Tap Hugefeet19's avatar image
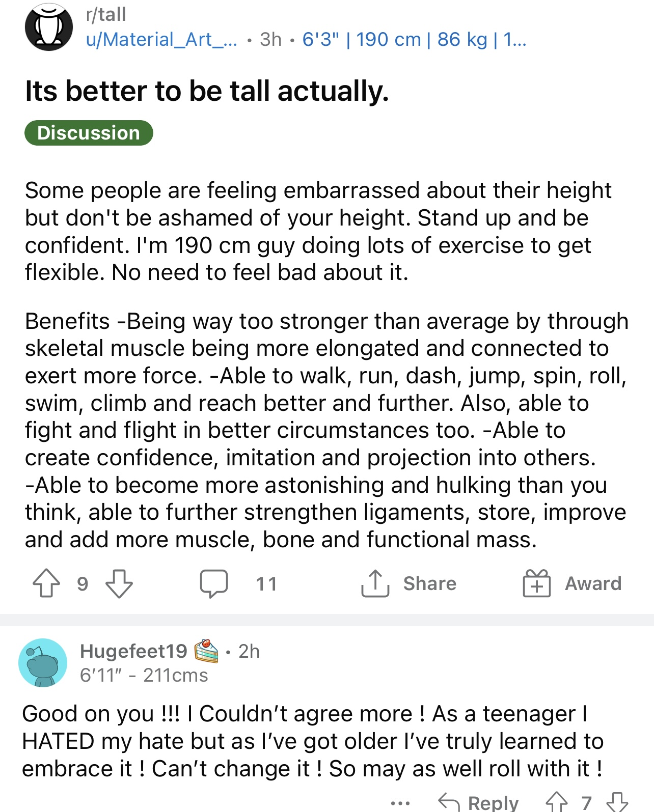654x812 pixels. [x=43, y=663]
